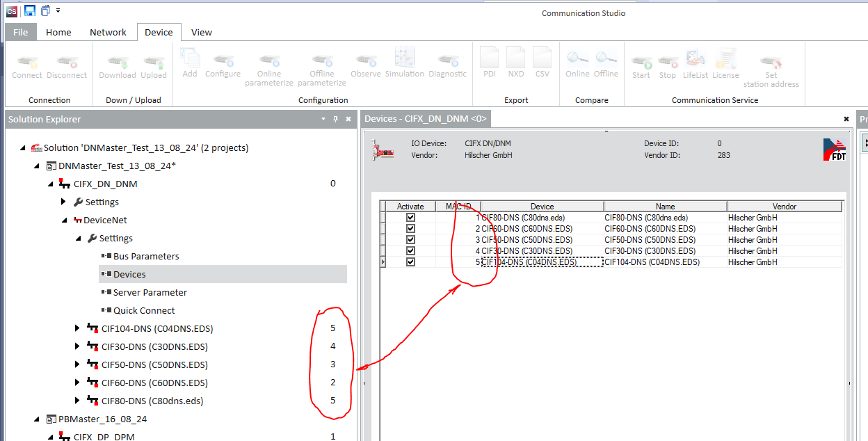Viewport: 868px width, 441px height.
Task: Open the quick access toolbar dropdown arrow
Action: [x=58, y=10]
